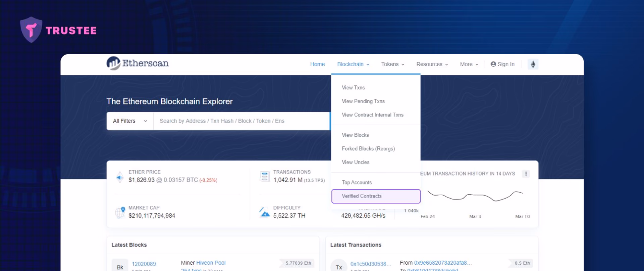Expand the More dropdown
This screenshot has height=271, width=644.
[x=469, y=64]
